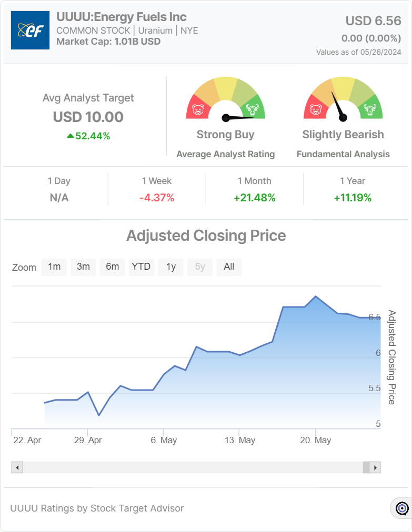412x532 pixels.
Task: Select the 6m zoom range
Action: click(x=113, y=267)
